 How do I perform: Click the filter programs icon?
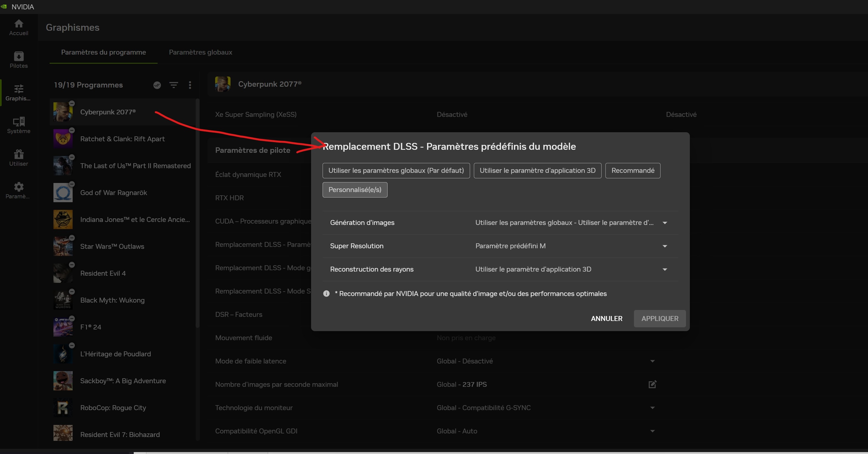pos(173,85)
